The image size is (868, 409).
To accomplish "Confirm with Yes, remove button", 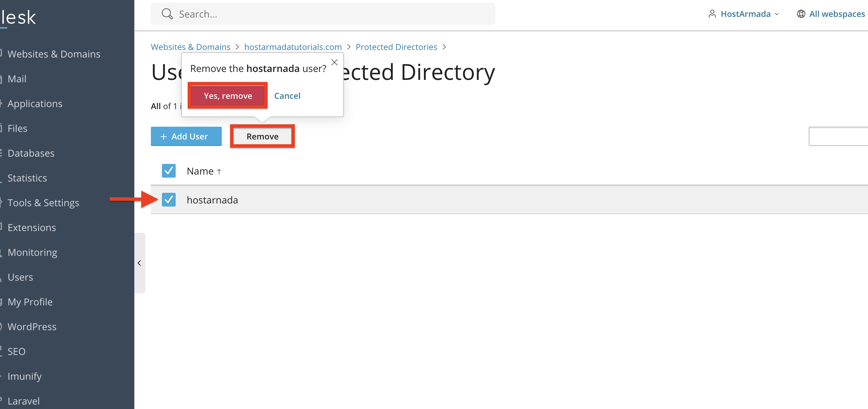I will (x=228, y=96).
